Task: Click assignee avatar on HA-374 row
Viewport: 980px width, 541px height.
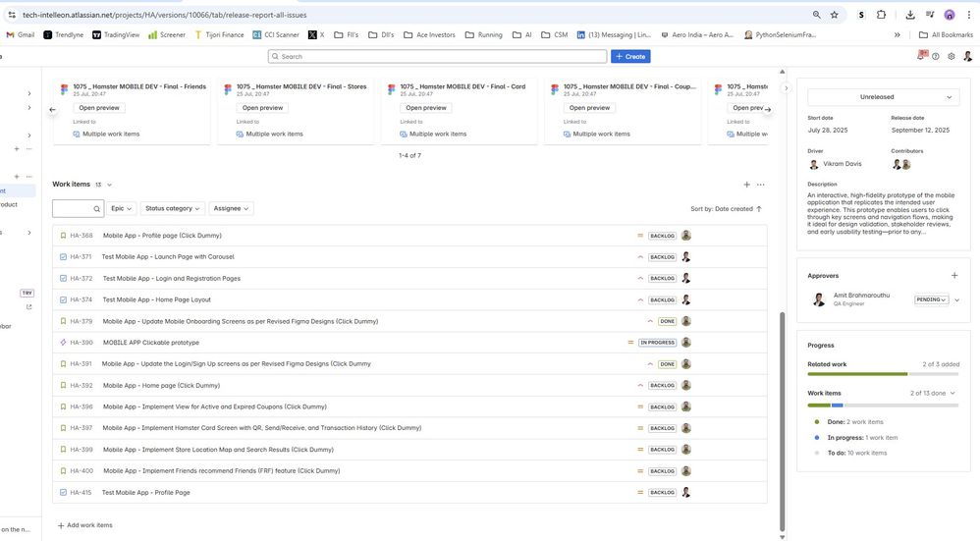Action: [686, 299]
